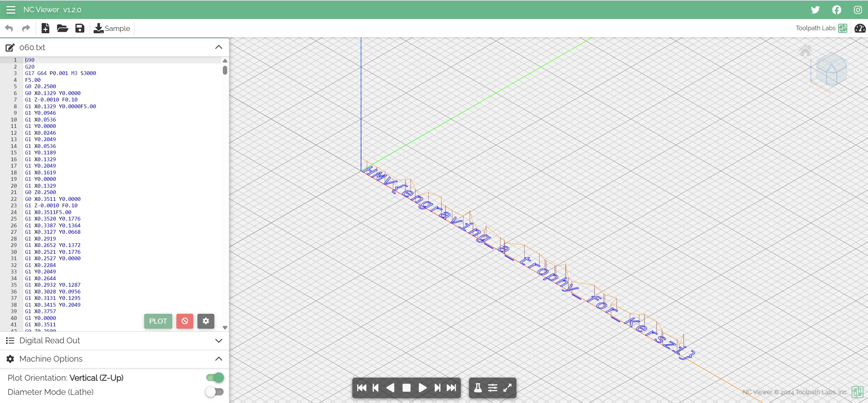Open the viewer sliders settings

click(x=493, y=388)
